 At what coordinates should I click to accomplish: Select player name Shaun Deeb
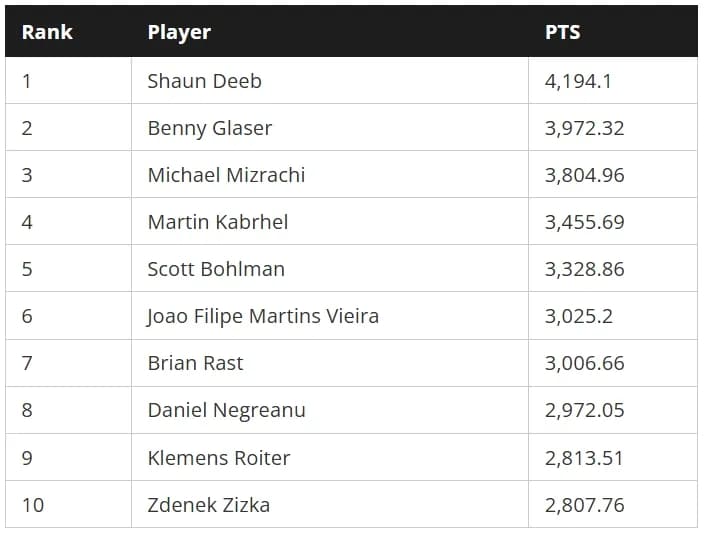pos(204,81)
